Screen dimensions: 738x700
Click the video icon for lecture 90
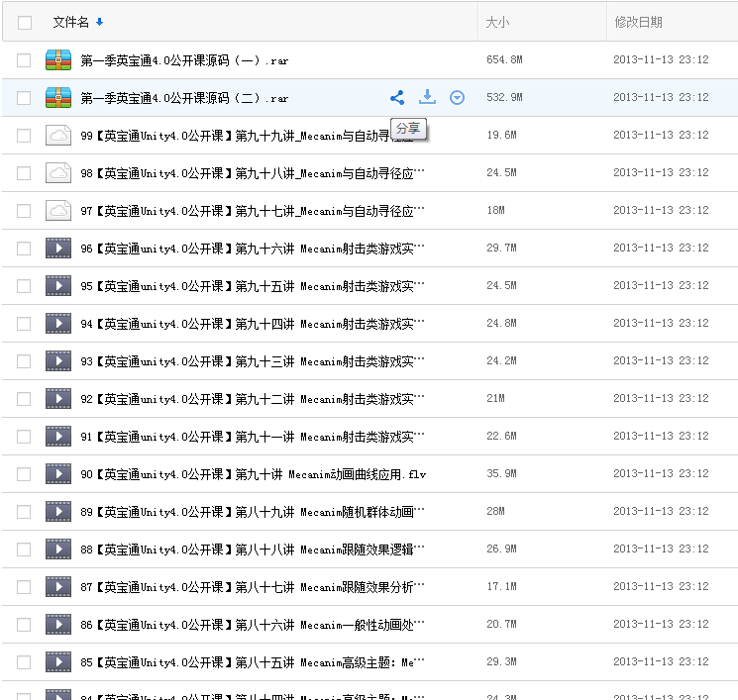click(x=58, y=473)
